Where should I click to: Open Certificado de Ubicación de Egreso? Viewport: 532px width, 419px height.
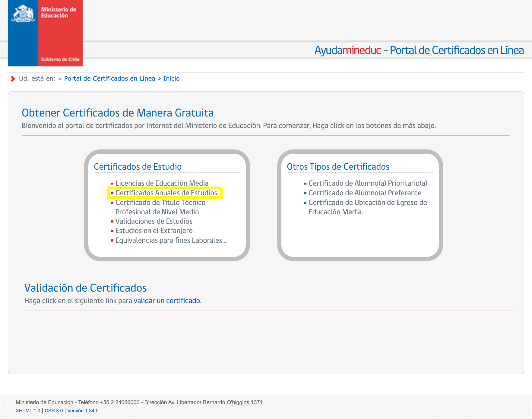click(367, 207)
